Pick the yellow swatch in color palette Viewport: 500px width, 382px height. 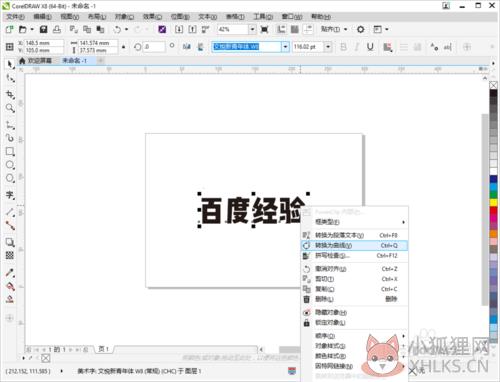coord(493,202)
